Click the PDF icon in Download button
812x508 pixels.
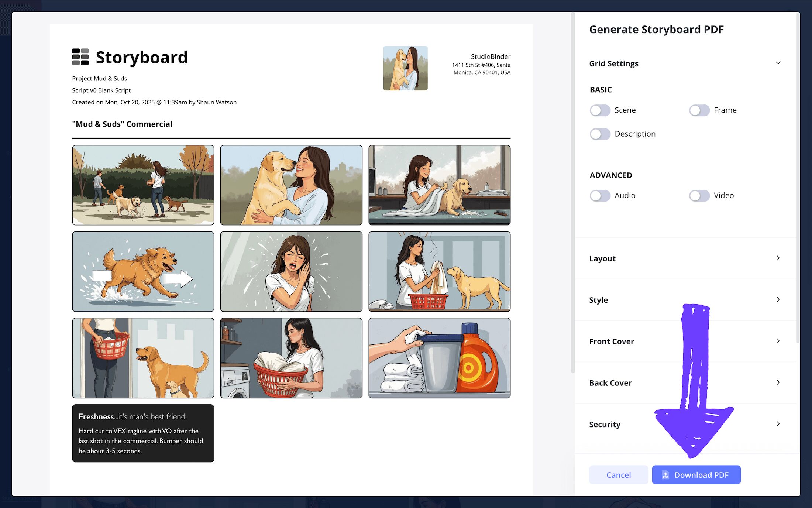tap(665, 475)
